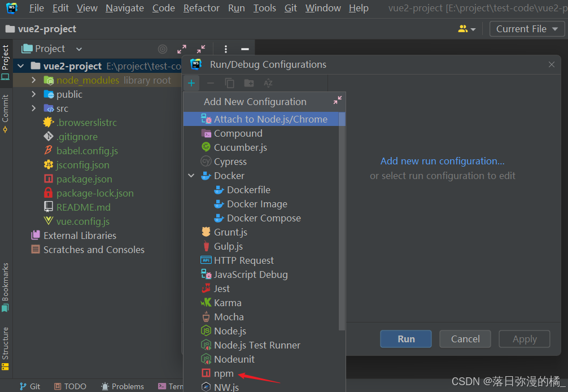Image resolution: width=568 pixels, height=392 pixels.
Task: Expand the public folder
Action: pyautogui.click(x=34, y=94)
